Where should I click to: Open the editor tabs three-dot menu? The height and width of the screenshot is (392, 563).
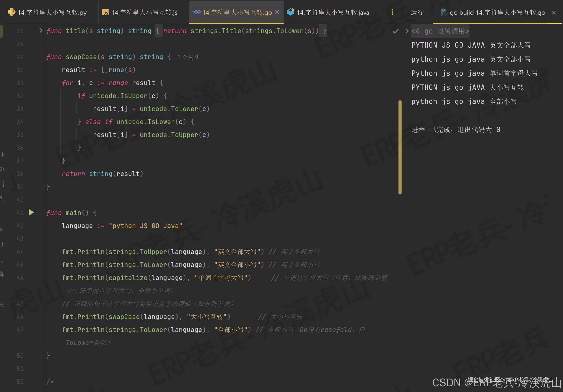click(x=392, y=12)
